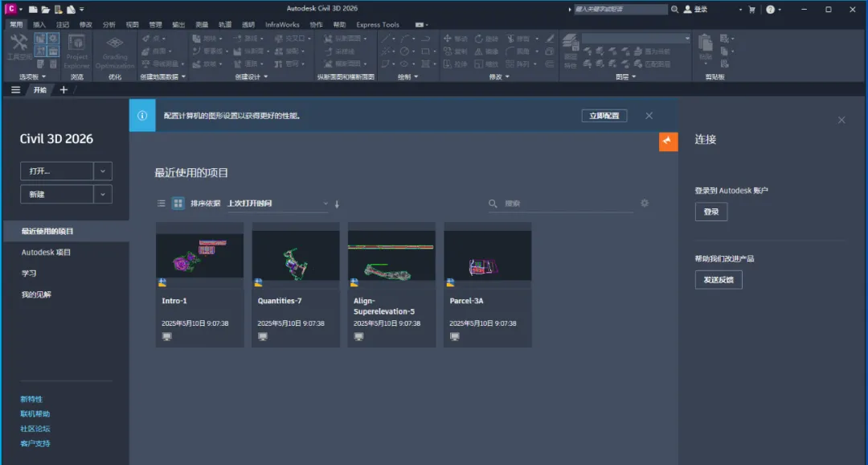Screen dimensions: 868x465
Task: Open the Quantities-7 drawing thumbnail
Action: [x=296, y=256]
